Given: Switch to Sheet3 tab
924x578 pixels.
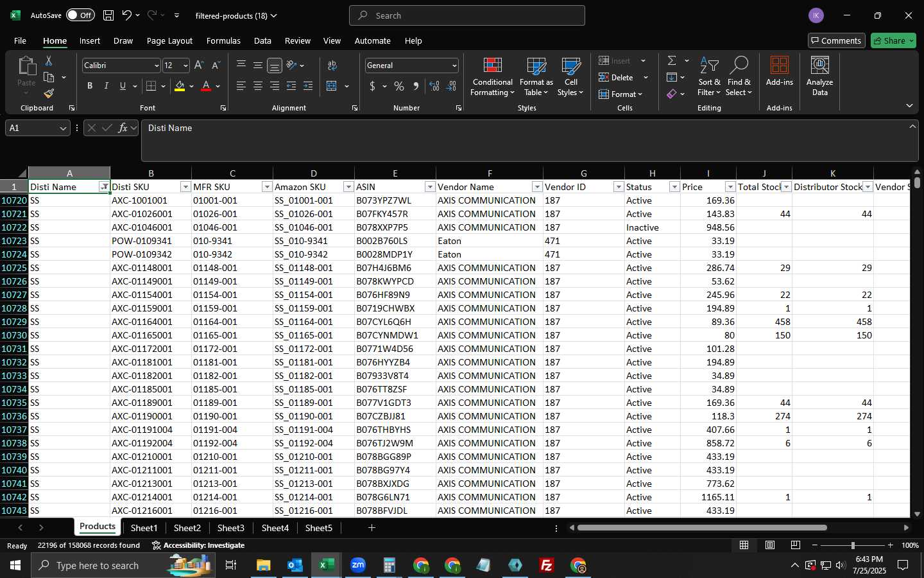Looking at the screenshot, I should [x=231, y=528].
